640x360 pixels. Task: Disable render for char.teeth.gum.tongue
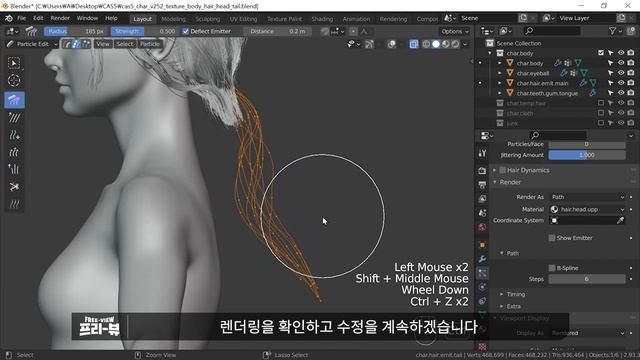click(x=631, y=93)
